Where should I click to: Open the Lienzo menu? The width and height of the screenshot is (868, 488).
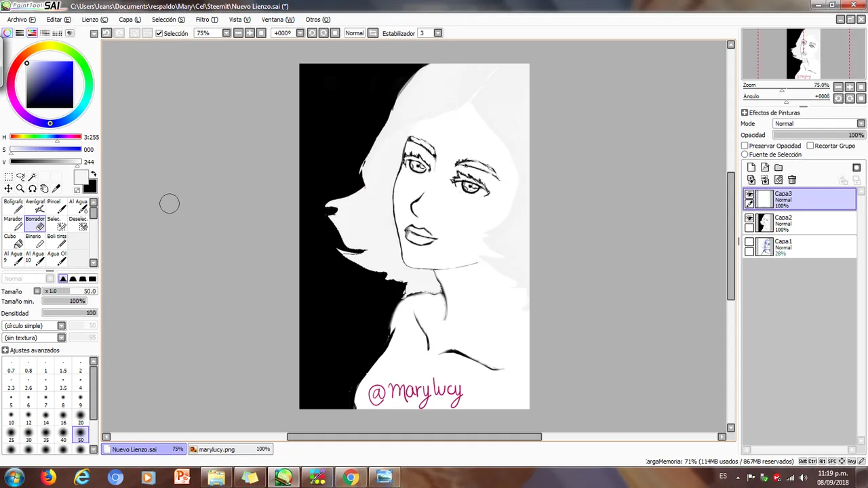[94, 20]
